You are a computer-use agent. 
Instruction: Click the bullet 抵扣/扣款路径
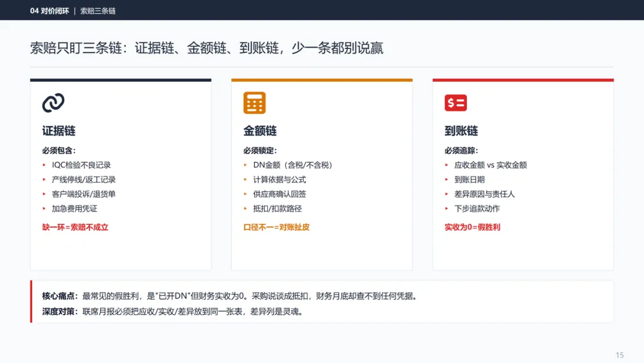click(277, 208)
